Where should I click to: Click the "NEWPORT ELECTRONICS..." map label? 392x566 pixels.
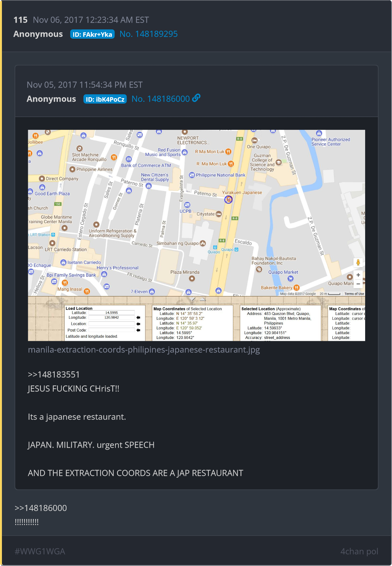pyautogui.click(x=193, y=140)
